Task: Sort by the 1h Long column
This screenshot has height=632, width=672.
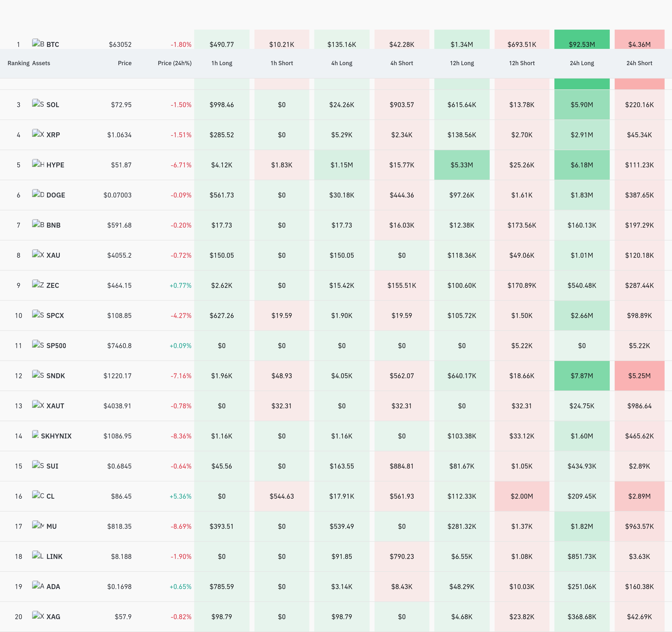Action: coord(222,63)
